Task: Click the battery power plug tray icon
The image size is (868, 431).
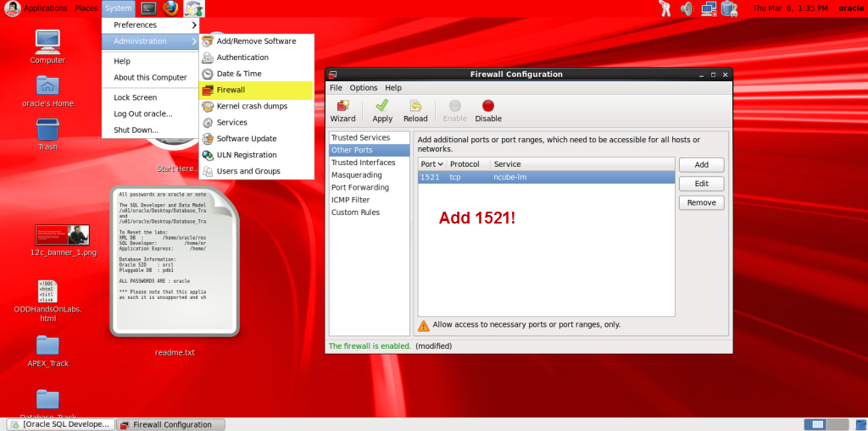Action: (729, 8)
